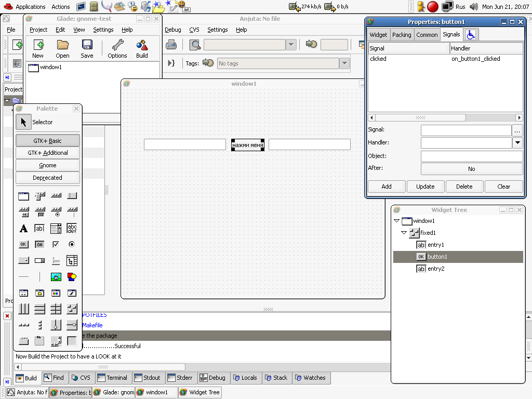Pick the Vertical Separator widget in Palette

(x=39, y=276)
